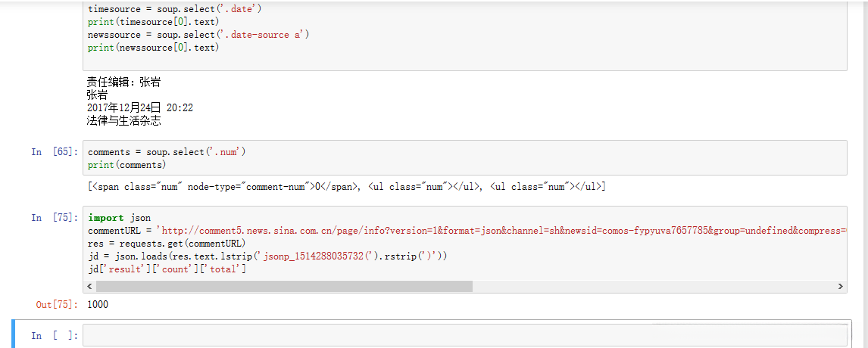This screenshot has width=868, height=348.
Task: Click the horizontal scrollbar left arrow
Action: (89, 287)
